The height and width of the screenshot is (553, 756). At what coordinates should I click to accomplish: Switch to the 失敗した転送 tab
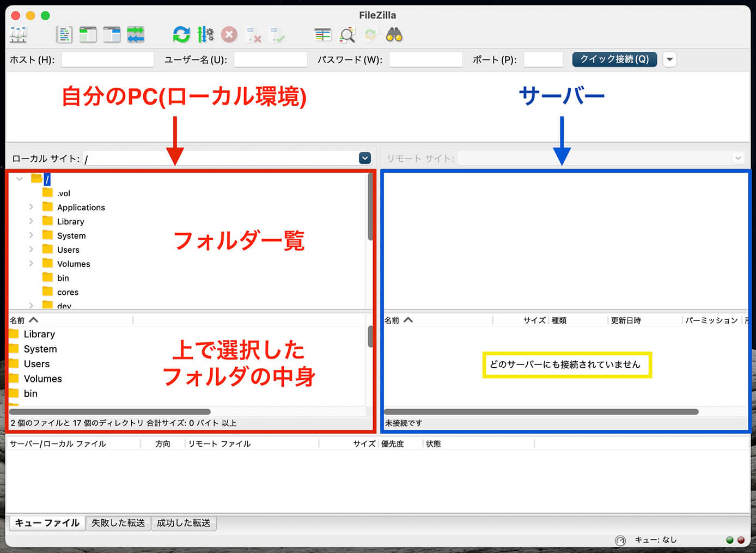pos(118,523)
